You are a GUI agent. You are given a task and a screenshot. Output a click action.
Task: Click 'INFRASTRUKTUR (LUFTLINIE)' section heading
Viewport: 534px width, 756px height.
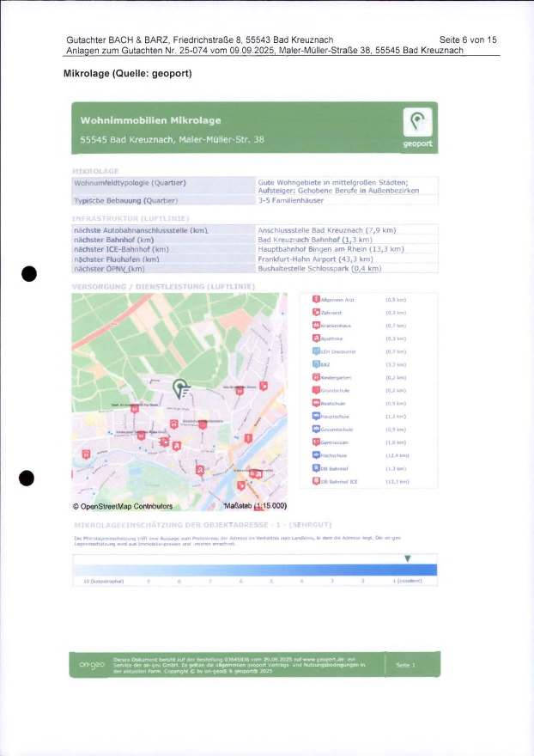pyautogui.click(x=130, y=218)
